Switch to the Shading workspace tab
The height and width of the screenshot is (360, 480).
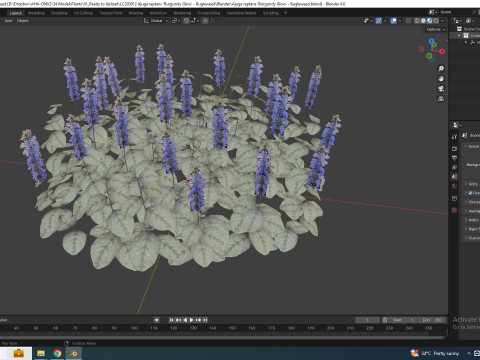(x=136, y=13)
